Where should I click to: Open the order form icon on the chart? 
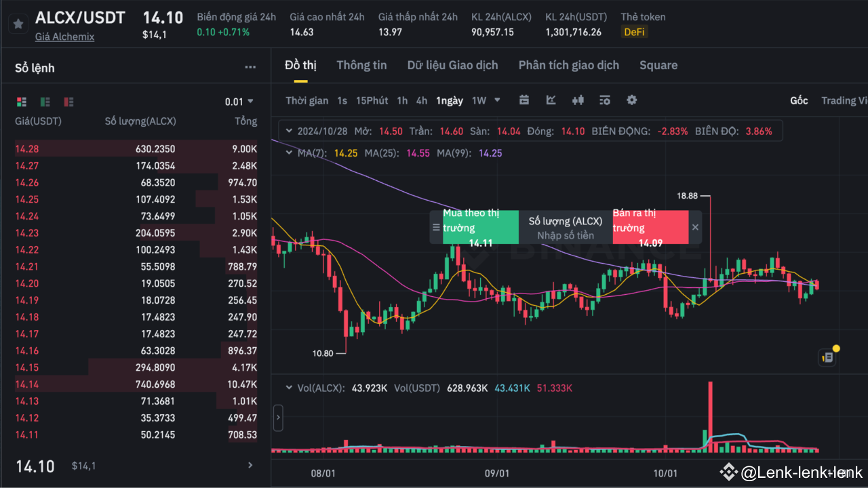pos(827,356)
